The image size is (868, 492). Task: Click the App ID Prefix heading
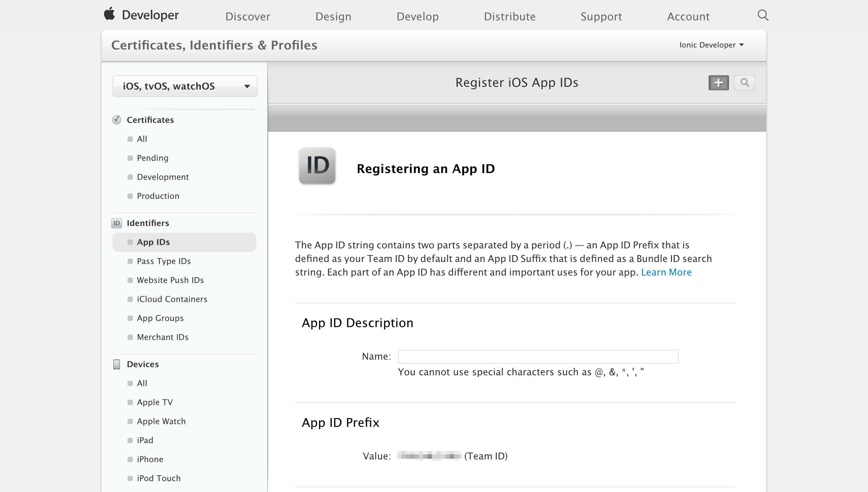pyautogui.click(x=340, y=422)
